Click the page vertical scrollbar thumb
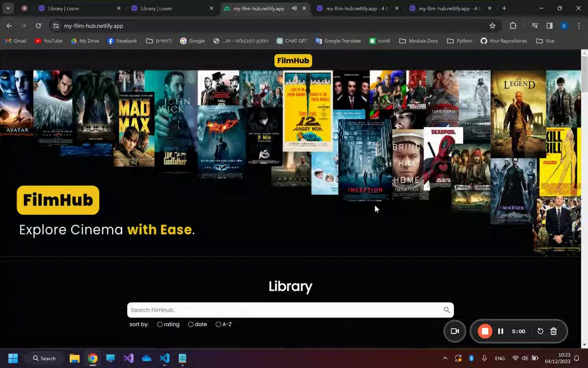The image size is (588, 368). coord(584,75)
